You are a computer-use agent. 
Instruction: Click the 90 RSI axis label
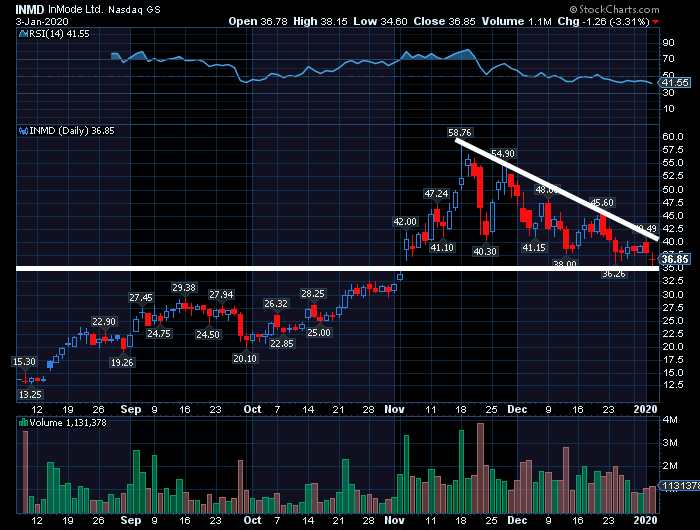tap(668, 43)
